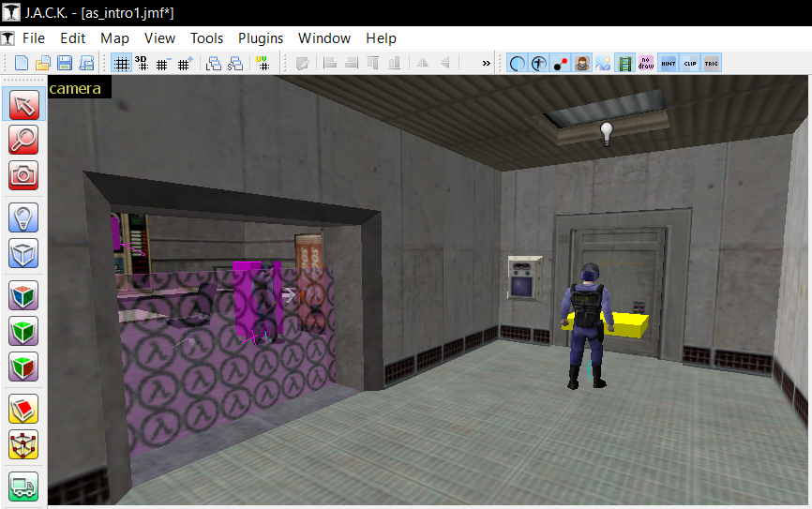The width and height of the screenshot is (812, 509).
Task: Open the Edit menu
Action: (x=72, y=38)
